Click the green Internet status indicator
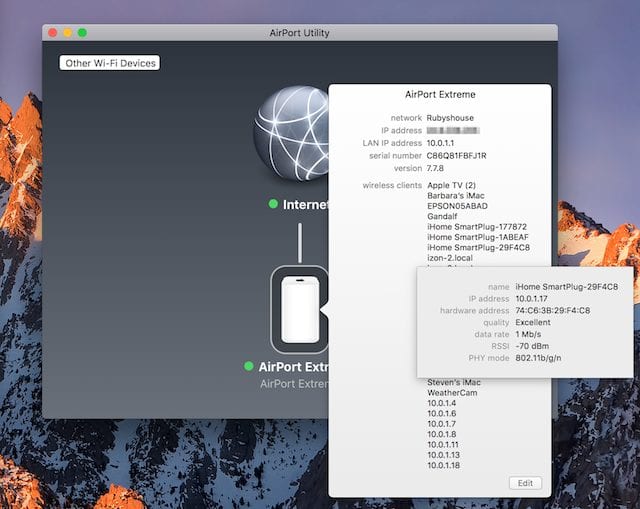 273,205
